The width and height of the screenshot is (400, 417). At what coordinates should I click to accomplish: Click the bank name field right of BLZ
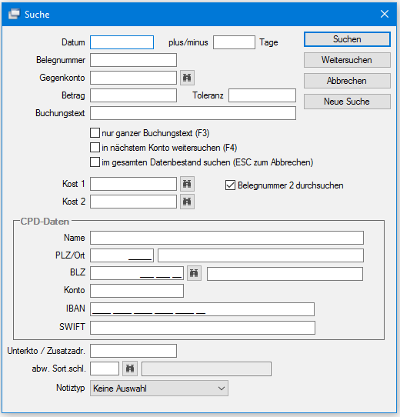click(285, 274)
